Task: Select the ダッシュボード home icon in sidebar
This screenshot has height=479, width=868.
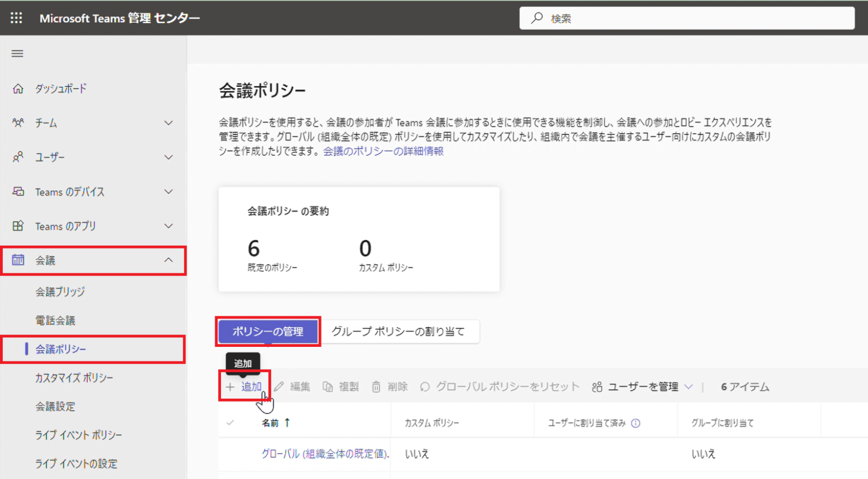Action: click(x=19, y=88)
